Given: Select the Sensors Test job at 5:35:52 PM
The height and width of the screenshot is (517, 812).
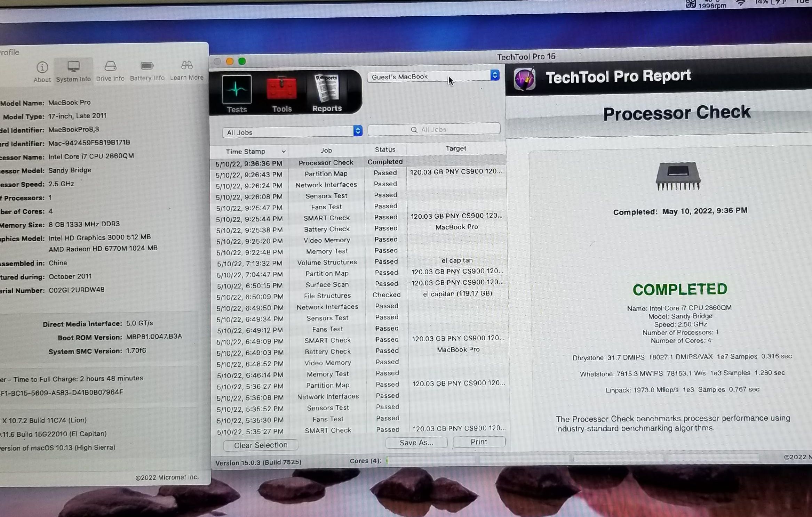Looking at the screenshot, I should click(x=361, y=407).
